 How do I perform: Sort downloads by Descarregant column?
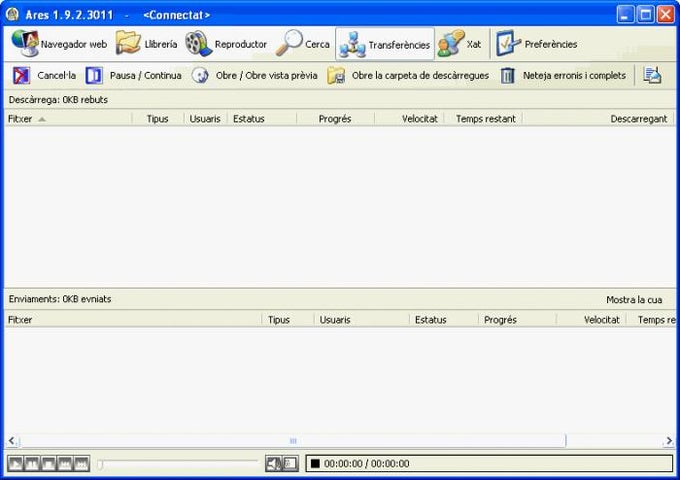598,118
